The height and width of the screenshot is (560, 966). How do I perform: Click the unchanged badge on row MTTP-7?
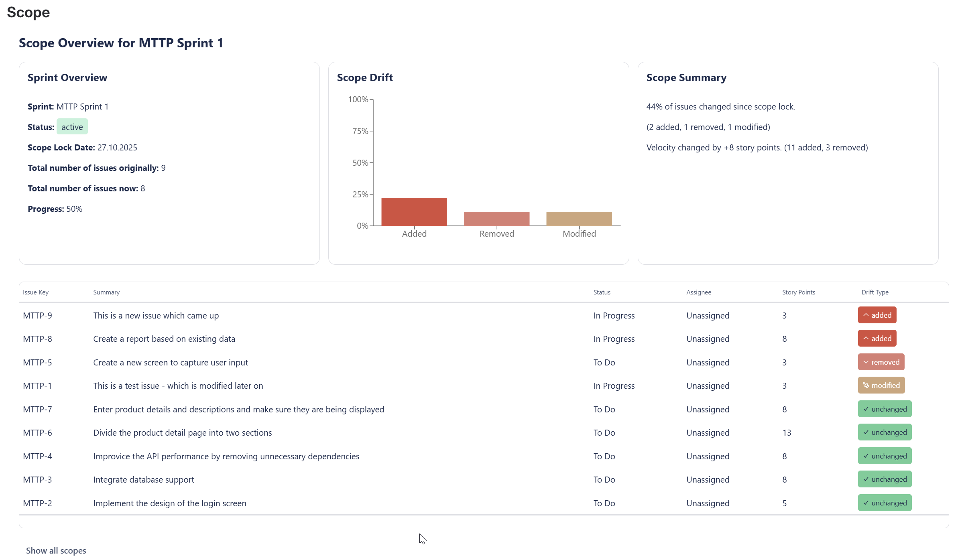click(885, 409)
